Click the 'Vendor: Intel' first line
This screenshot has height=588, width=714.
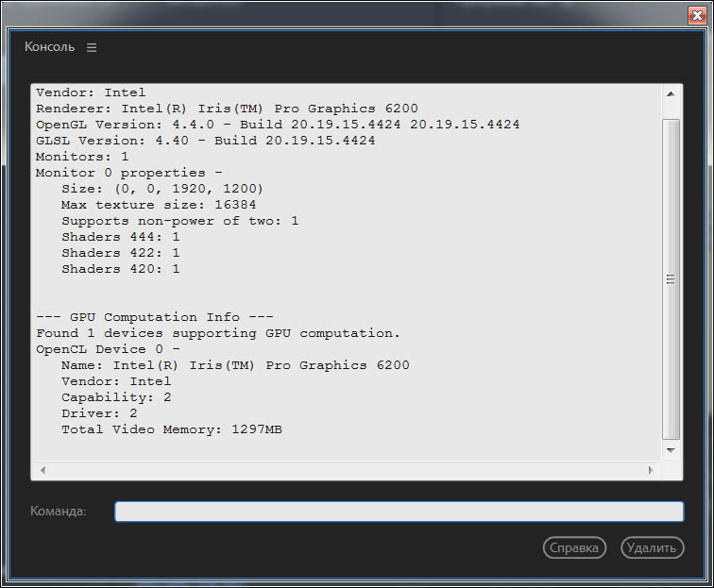click(91, 92)
